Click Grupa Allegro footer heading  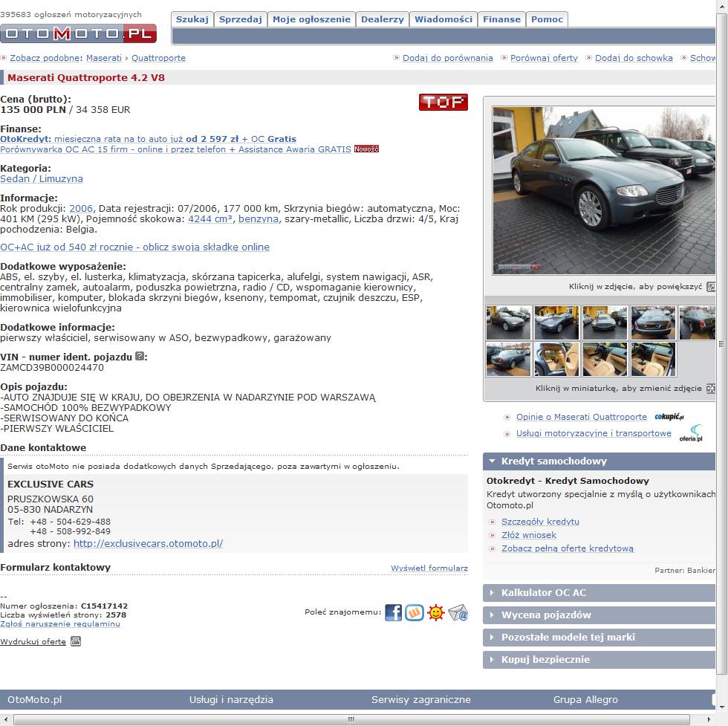pyautogui.click(x=585, y=699)
